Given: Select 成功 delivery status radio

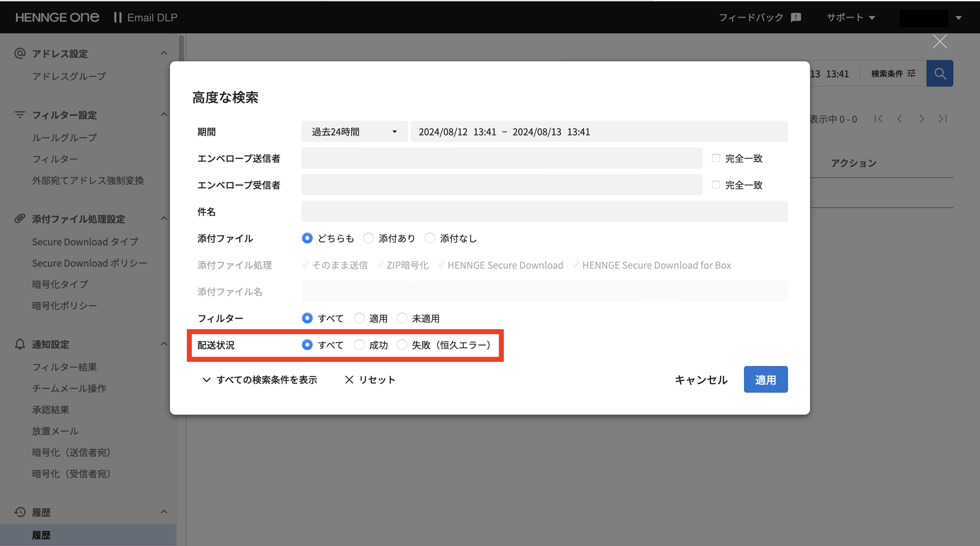Looking at the screenshot, I should click(x=359, y=345).
